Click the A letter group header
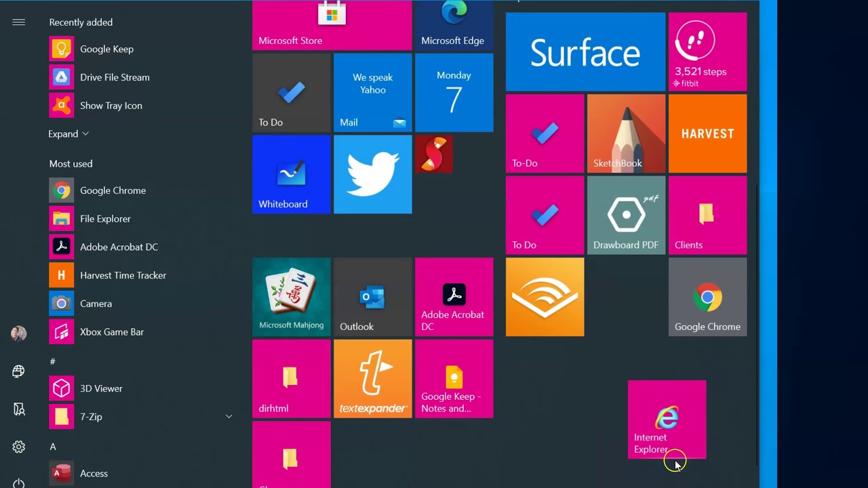 coord(52,447)
